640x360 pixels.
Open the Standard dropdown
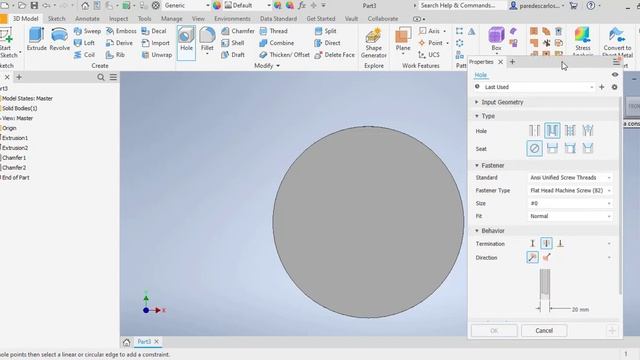[570, 178]
